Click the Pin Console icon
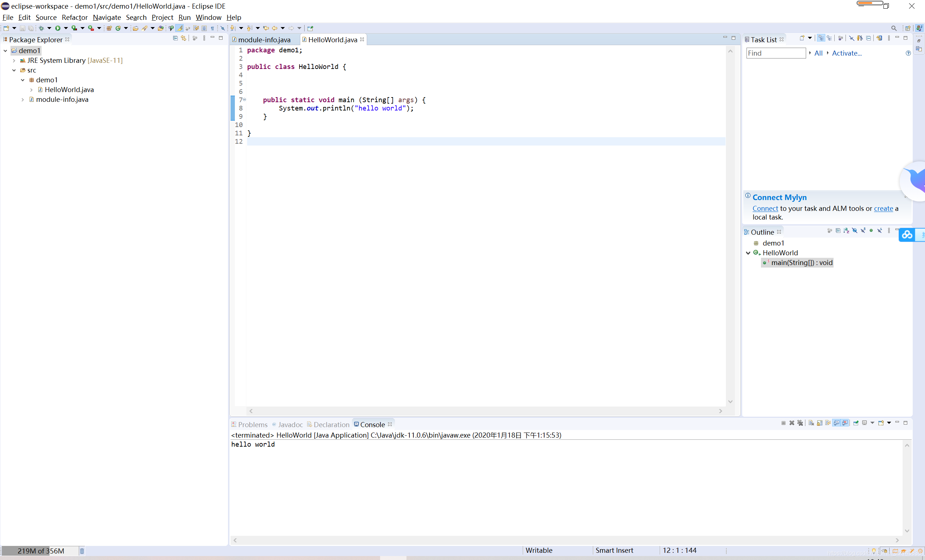 pos(856,423)
